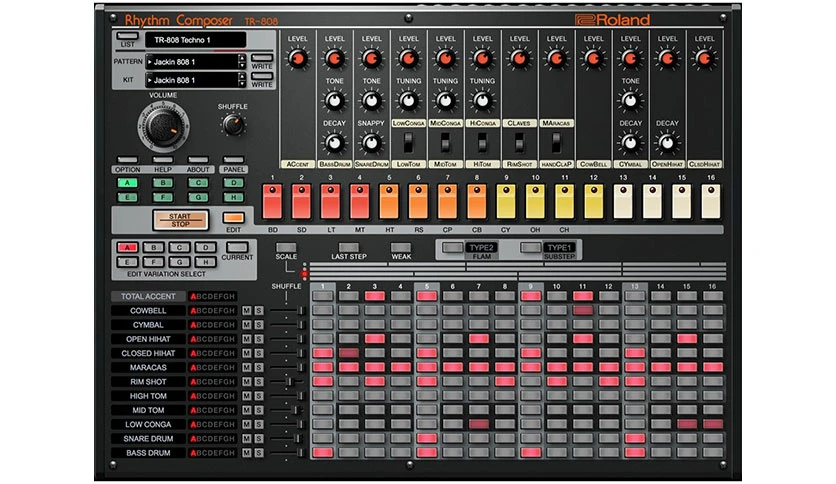The height and width of the screenshot is (484, 836).
Task: Click the WEAK button
Action: pos(401,247)
